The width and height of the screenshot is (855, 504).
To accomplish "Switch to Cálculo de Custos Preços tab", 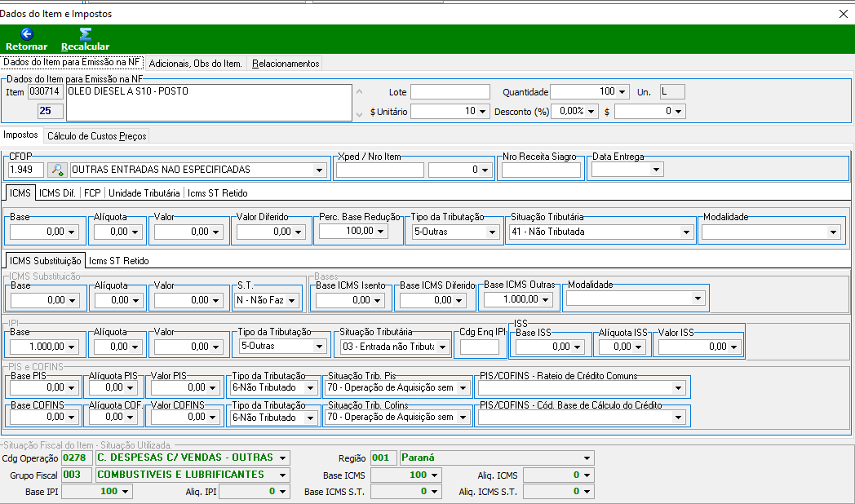I will pyautogui.click(x=96, y=135).
